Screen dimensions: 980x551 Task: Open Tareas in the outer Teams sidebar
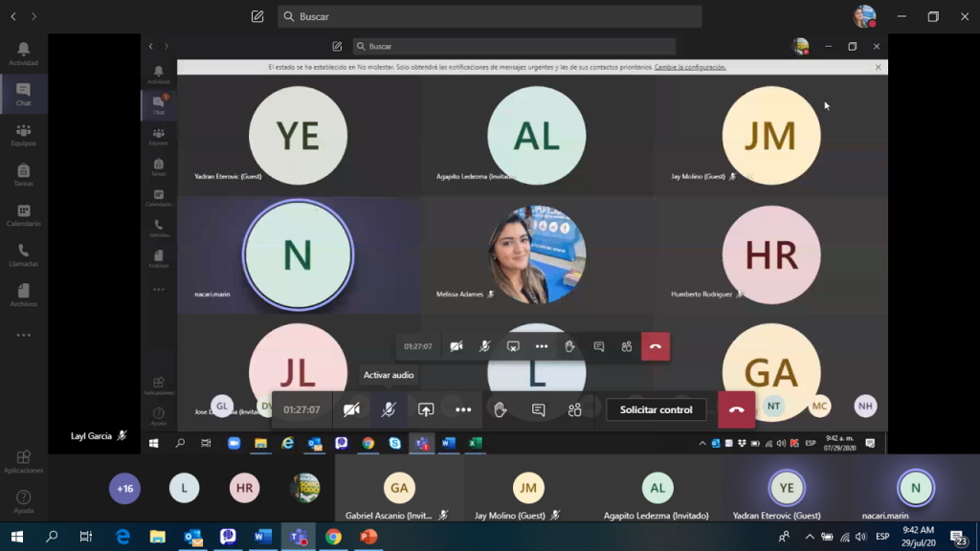pos(24,174)
